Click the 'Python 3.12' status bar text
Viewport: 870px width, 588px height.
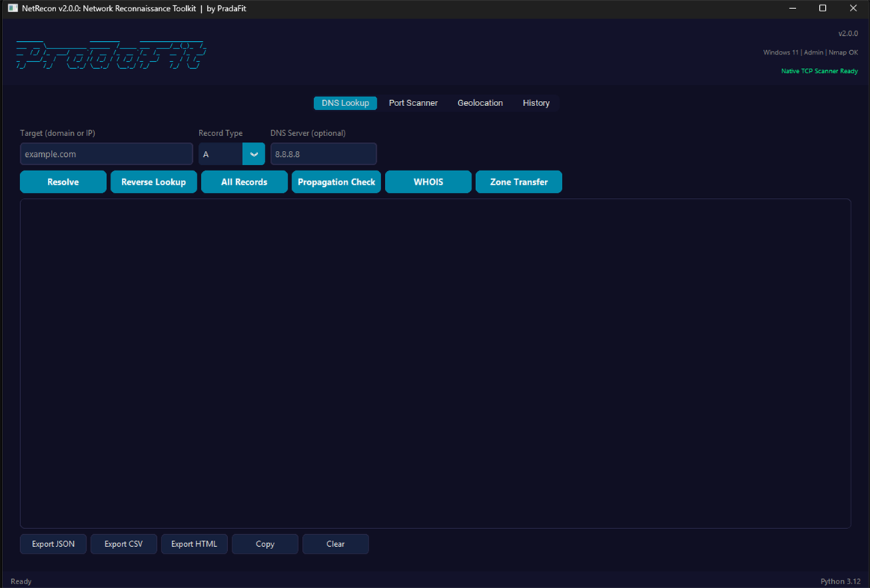pos(841,581)
